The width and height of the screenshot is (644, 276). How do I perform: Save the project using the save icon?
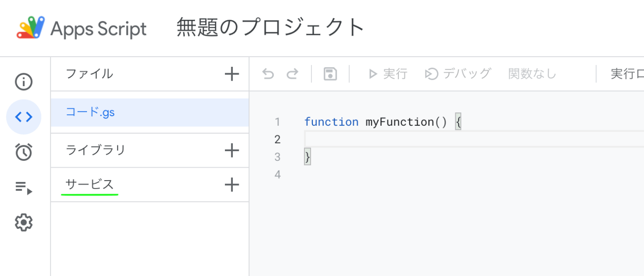329,73
